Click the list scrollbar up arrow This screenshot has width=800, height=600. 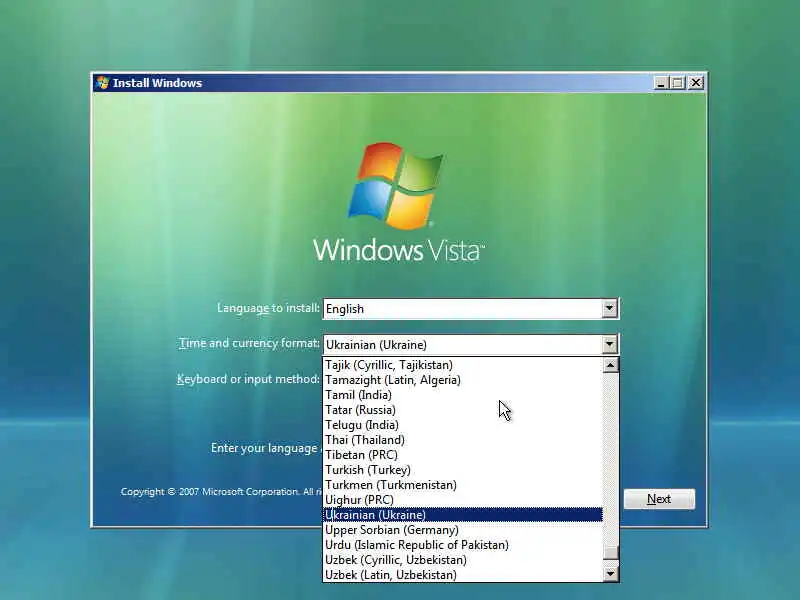click(611, 365)
